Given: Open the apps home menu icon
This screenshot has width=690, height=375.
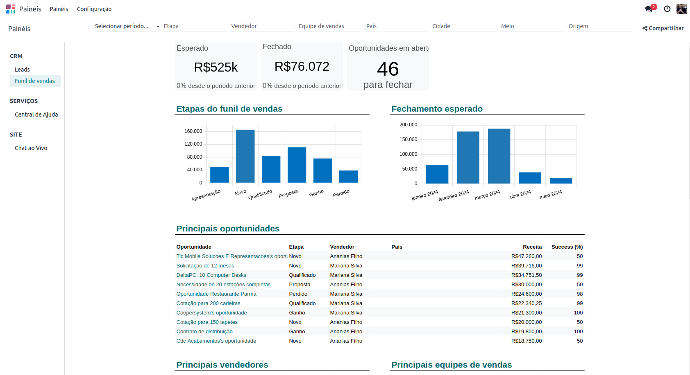Looking at the screenshot, I should point(11,9).
